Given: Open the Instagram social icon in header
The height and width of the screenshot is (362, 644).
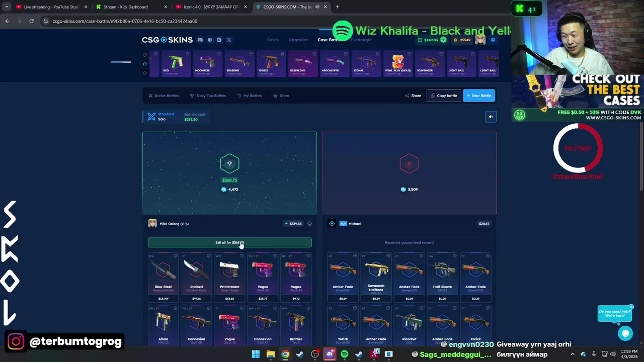Looking at the screenshot, I should pyautogui.click(x=219, y=40).
